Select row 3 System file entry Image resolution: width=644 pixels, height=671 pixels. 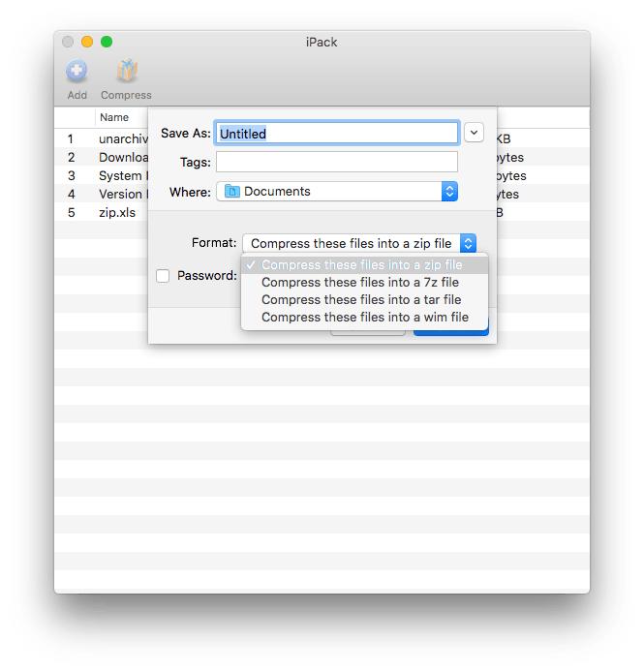pyautogui.click(x=102, y=175)
